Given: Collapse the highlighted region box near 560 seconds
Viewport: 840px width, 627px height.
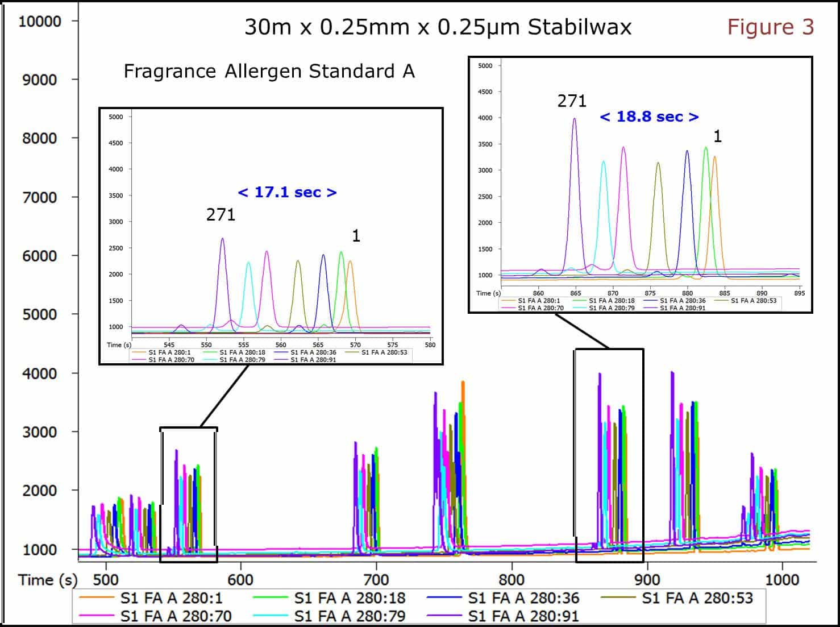Looking at the screenshot, I should point(188,495).
